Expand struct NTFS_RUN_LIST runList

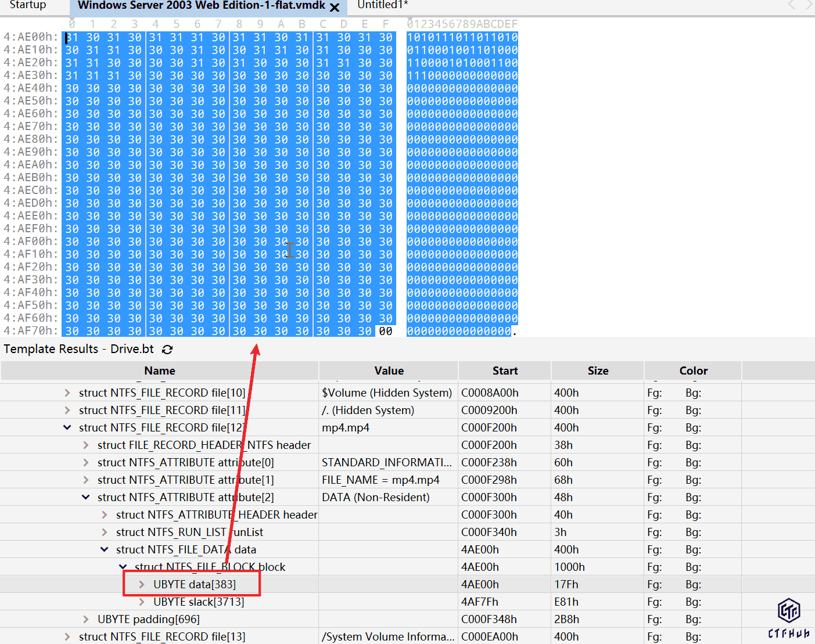tap(105, 533)
